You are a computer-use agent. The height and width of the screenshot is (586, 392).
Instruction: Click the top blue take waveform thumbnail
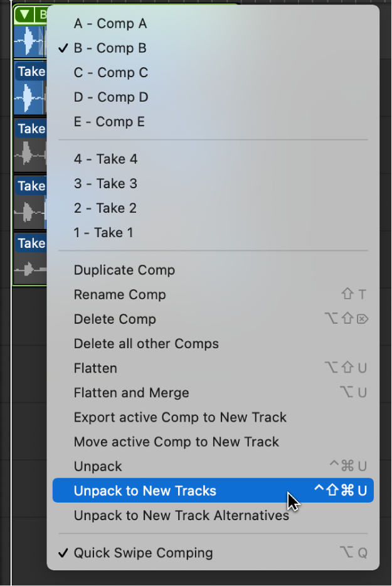pyautogui.click(x=29, y=99)
